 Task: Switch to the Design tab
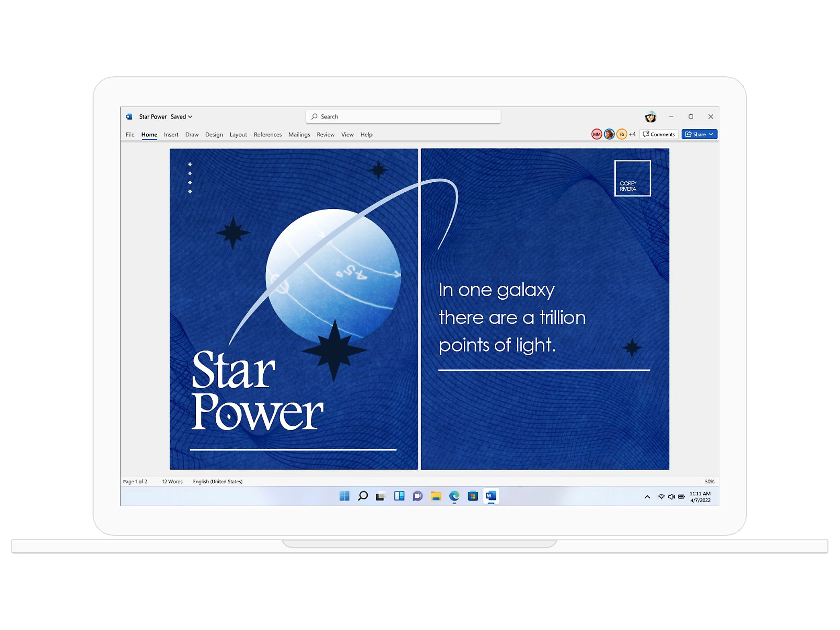click(214, 135)
